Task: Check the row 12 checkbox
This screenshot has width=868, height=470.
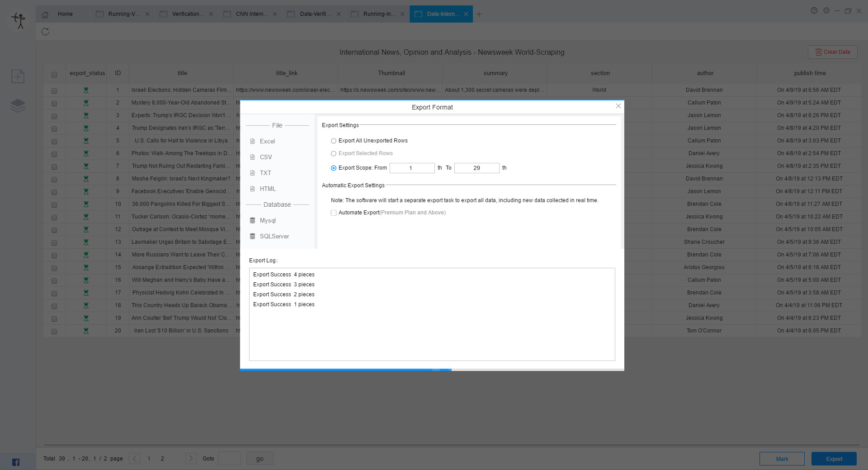Action: pyautogui.click(x=54, y=230)
